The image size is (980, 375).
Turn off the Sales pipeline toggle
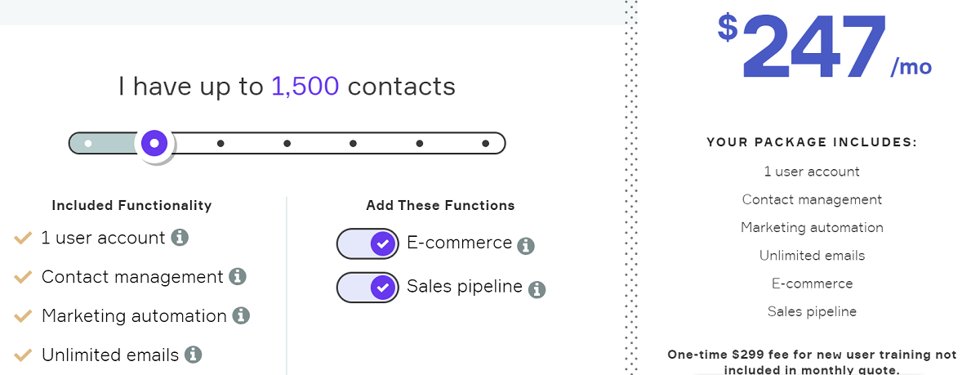point(367,287)
